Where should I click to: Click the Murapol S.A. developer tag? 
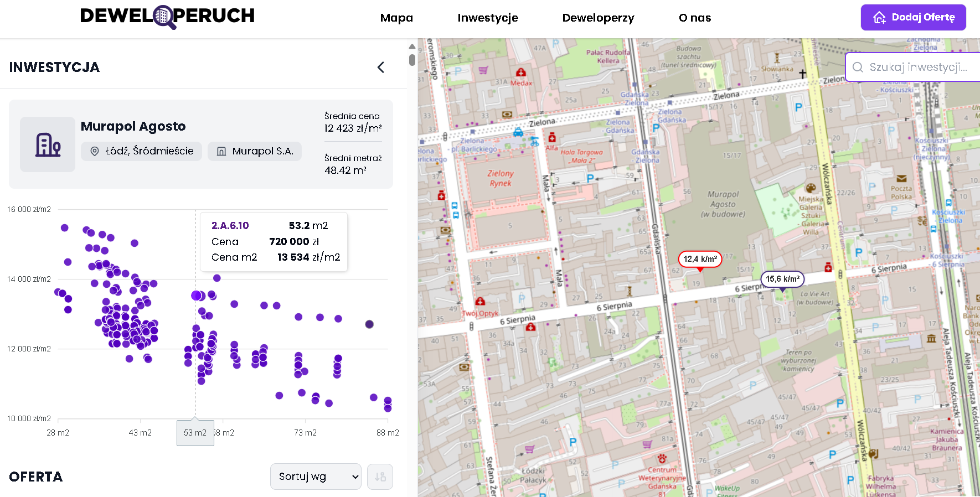255,151
